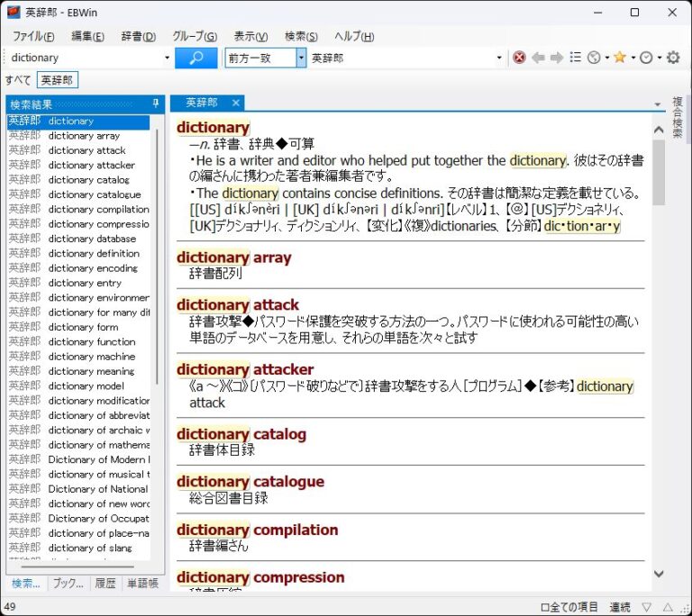Open settings via the gear icon
This screenshot has width=692, height=616.
[673, 58]
